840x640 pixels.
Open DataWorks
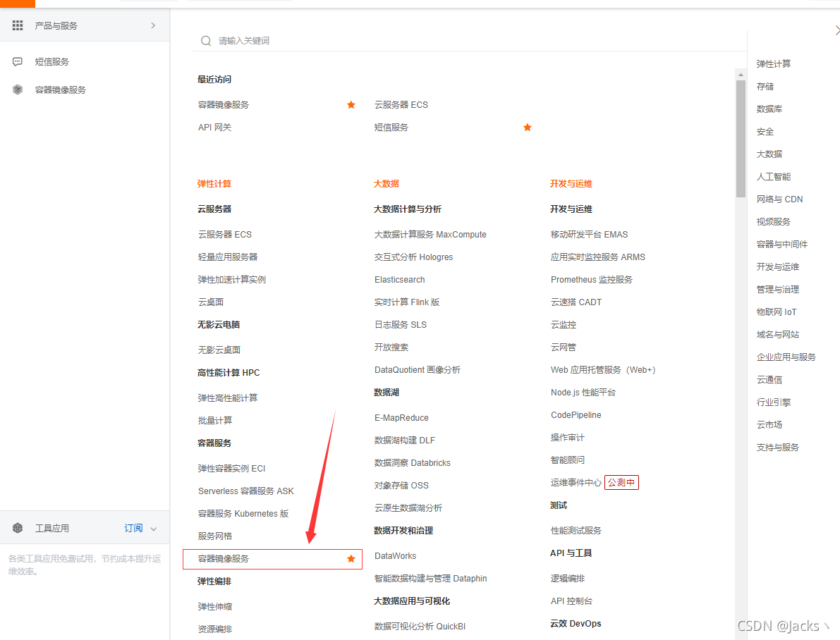pyautogui.click(x=396, y=555)
